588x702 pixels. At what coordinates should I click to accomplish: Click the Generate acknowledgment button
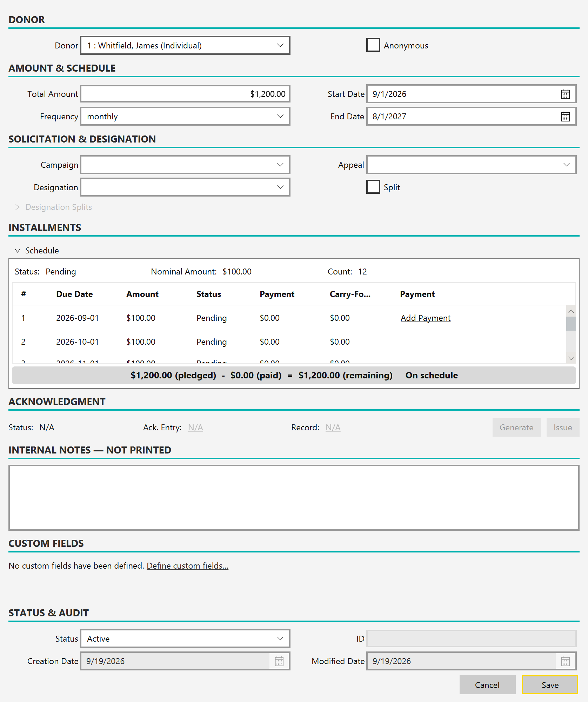pyautogui.click(x=516, y=427)
